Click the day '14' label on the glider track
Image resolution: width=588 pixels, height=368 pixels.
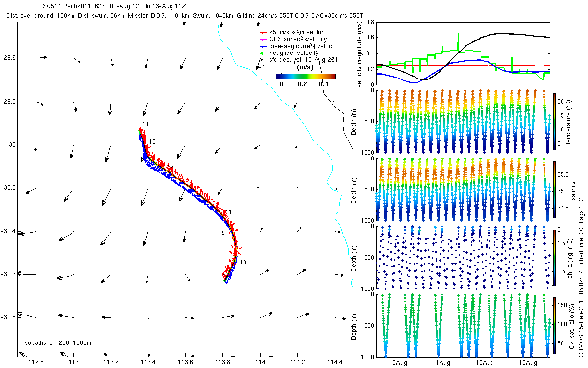145,124
